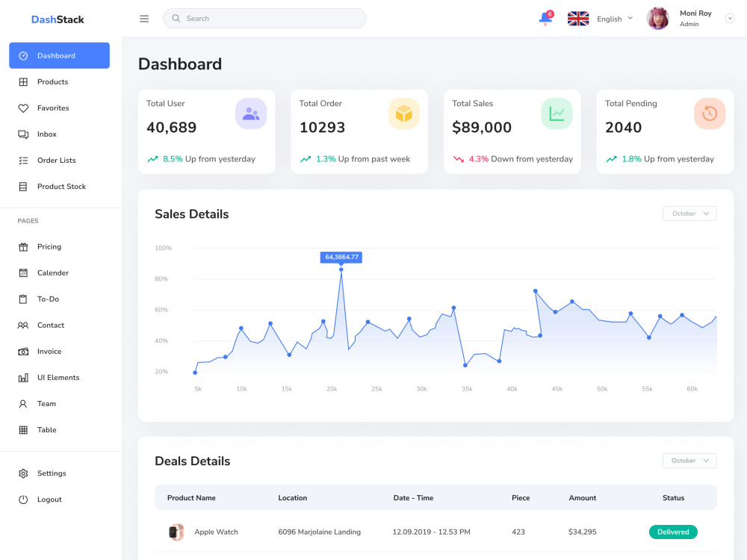Click the Status column header
Image resolution: width=747 pixels, height=560 pixels.
pyautogui.click(x=673, y=497)
